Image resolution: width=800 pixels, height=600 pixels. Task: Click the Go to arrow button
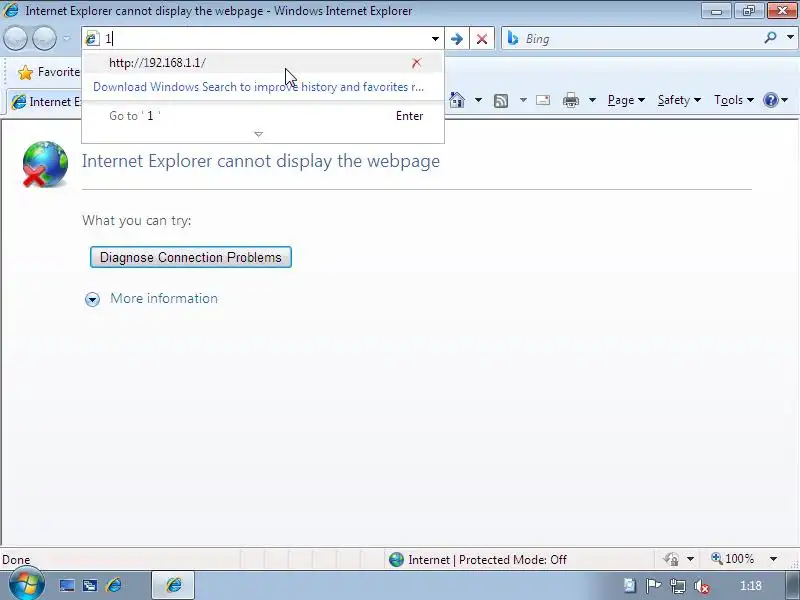[457, 38]
